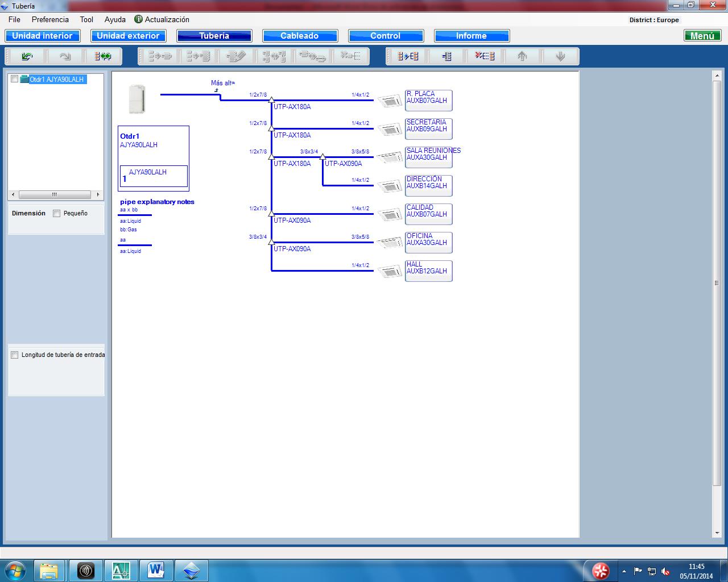Switch to the Cableado section

click(x=300, y=36)
